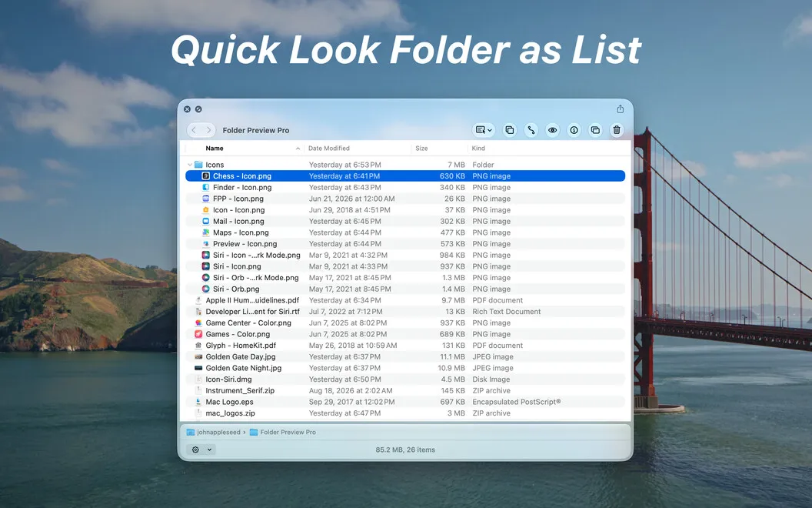Click the "11.1 MB" size cell
This screenshot has height=508, width=812.
[452, 356]
